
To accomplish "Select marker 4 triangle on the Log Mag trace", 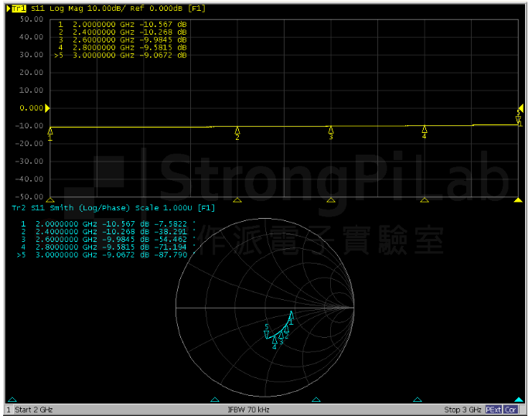I will (425, 130).
